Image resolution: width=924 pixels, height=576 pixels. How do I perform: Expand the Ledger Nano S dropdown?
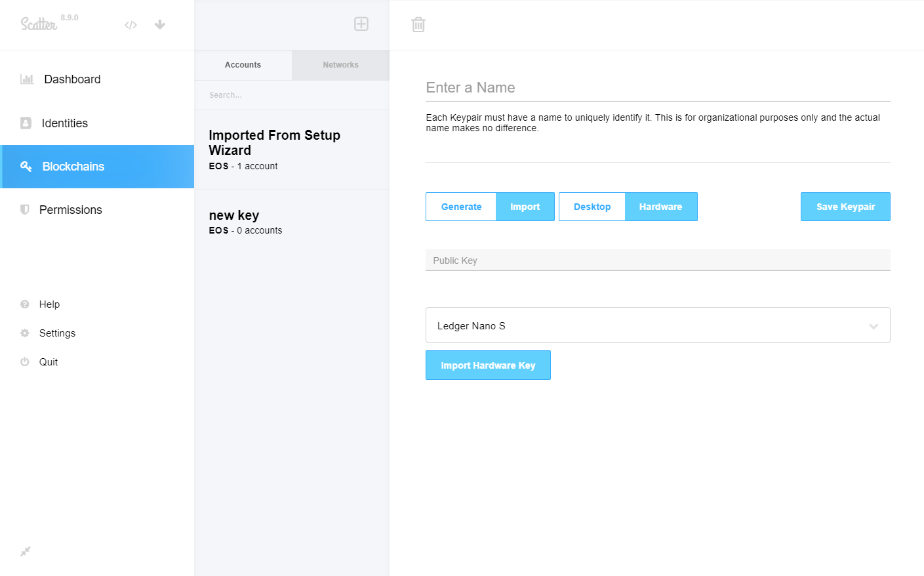(658, 325)
